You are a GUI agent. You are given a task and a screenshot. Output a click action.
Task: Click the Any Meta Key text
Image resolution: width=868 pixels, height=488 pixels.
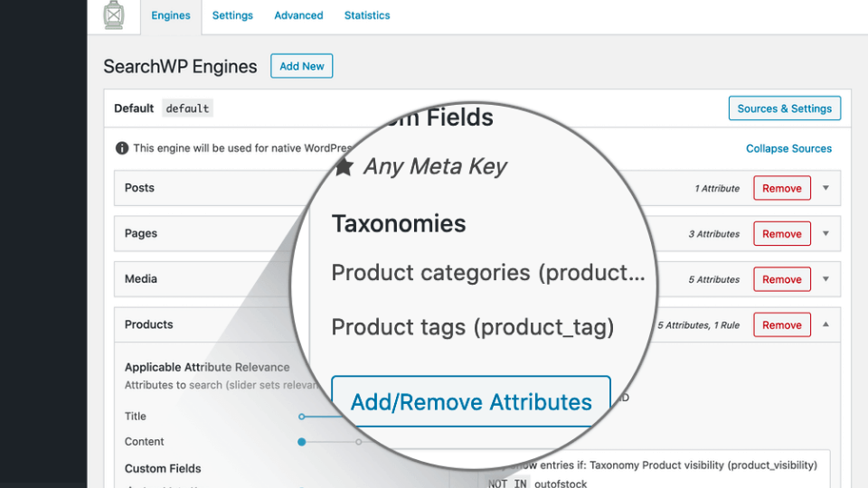pyautogui.click(x=435, y=166)
